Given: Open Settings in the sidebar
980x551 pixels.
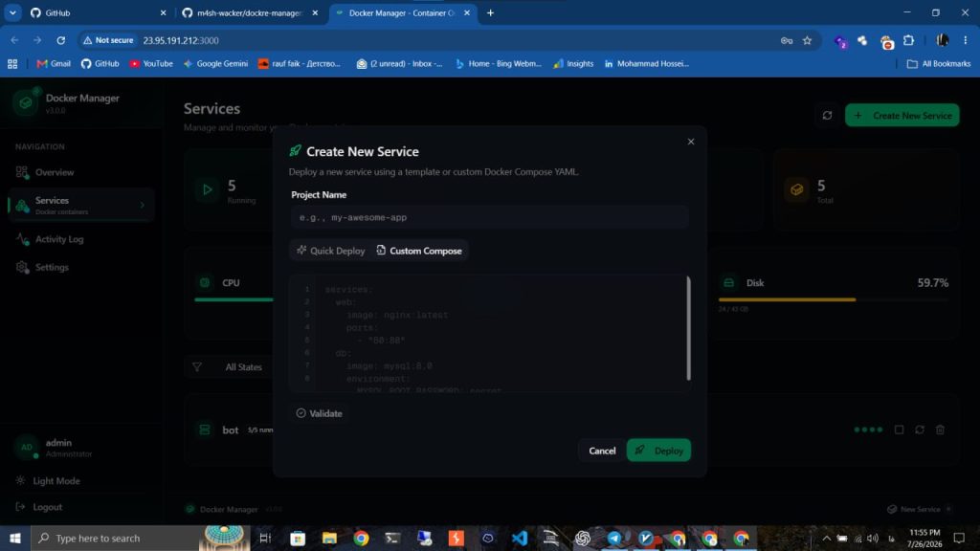Looking at the screenshot, I should (80, 268).
